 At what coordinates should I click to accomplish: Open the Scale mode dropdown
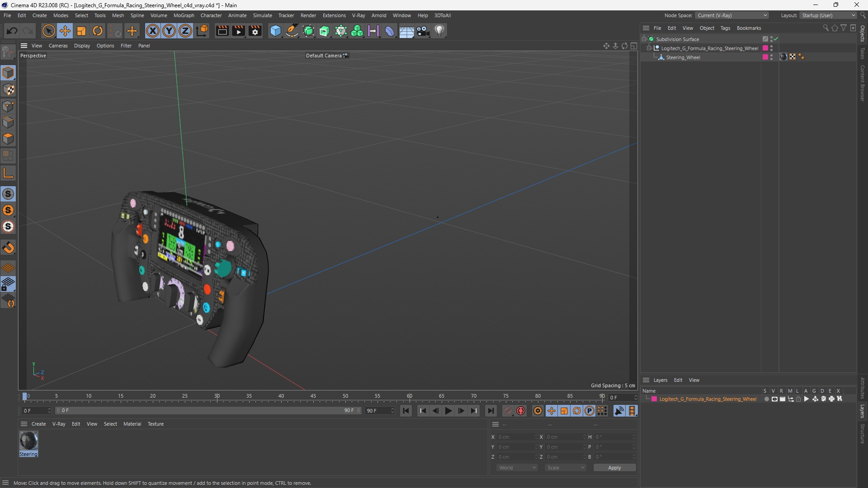point(566,468)
